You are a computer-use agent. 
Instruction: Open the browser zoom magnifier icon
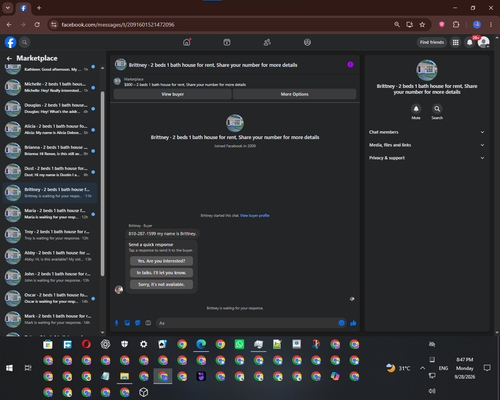[397, 25]
